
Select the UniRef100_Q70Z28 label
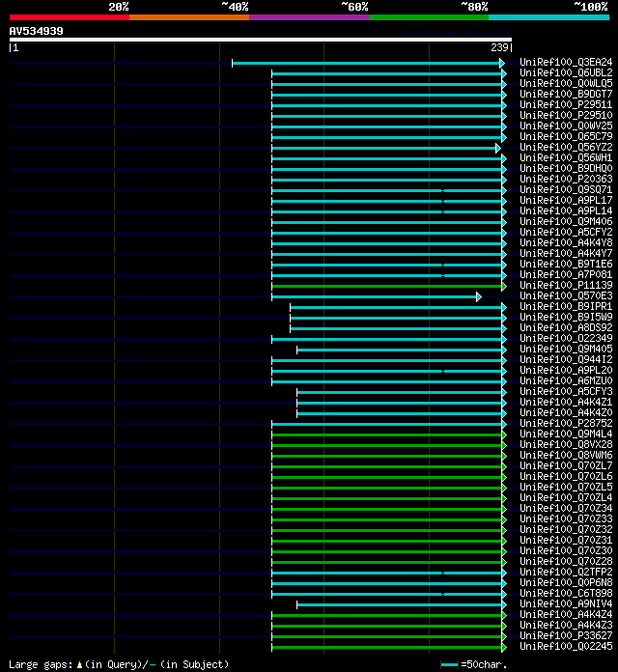566,561
